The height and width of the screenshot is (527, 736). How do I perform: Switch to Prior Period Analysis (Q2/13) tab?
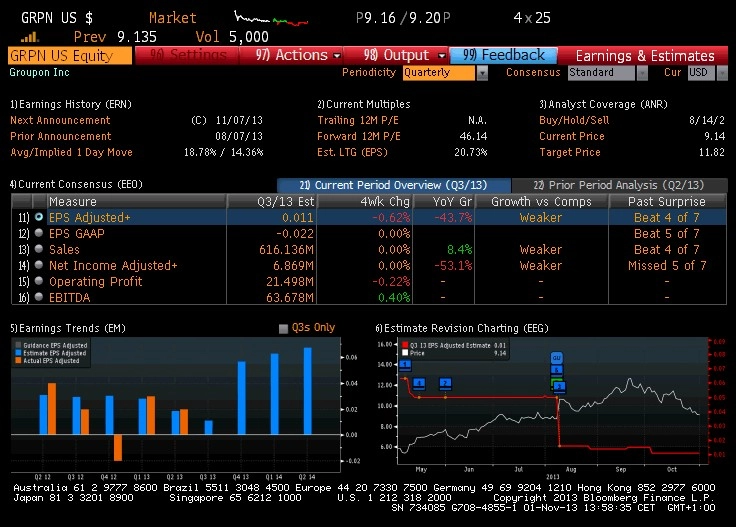click(x=619, y=185)
